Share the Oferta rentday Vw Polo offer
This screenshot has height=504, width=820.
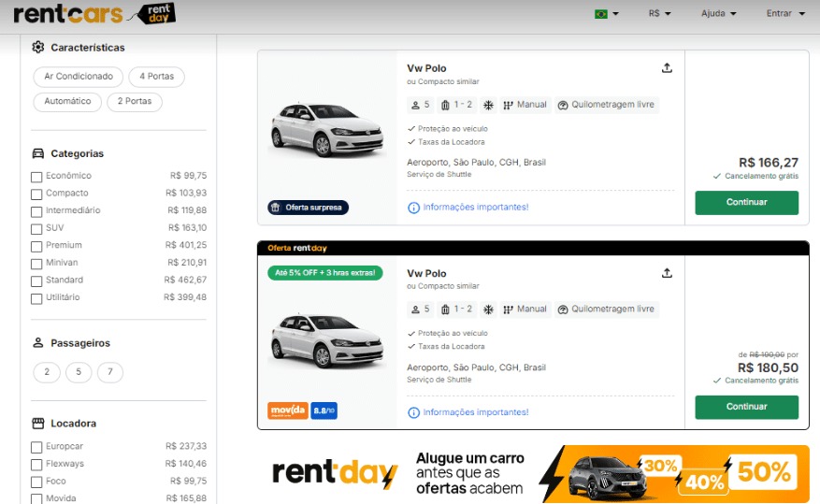[x=667, y=273]
